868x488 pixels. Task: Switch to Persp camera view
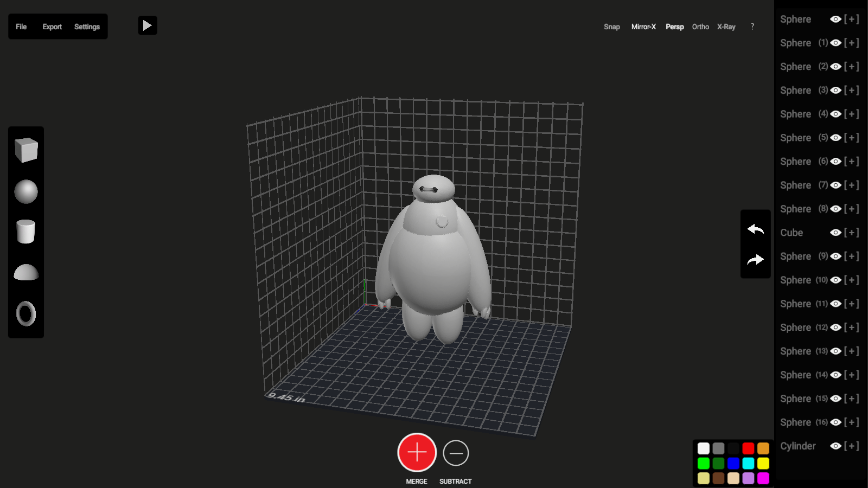pyautogui.click(x=675, y=27)
